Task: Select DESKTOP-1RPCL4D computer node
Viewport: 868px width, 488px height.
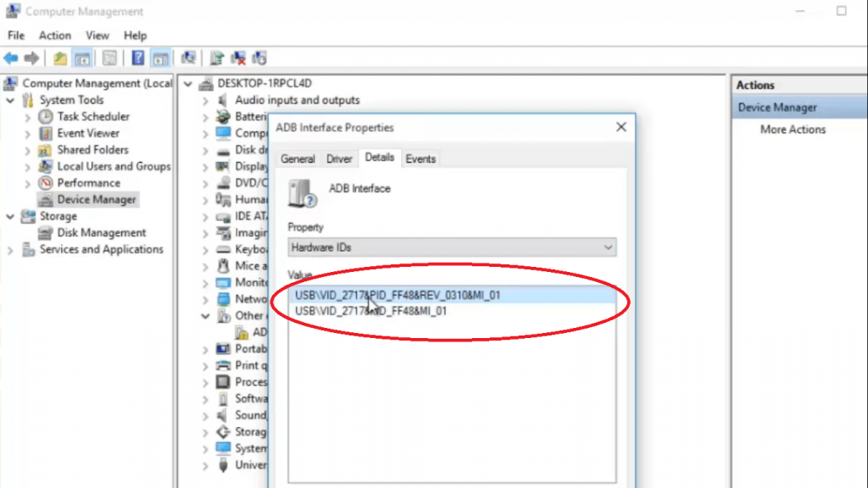Action: (264, 84)
